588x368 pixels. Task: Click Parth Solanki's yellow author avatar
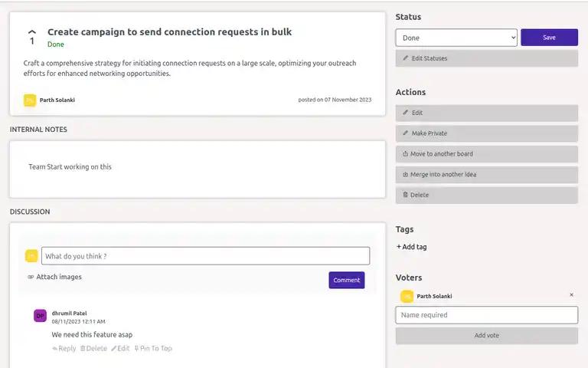pos(30,100)
